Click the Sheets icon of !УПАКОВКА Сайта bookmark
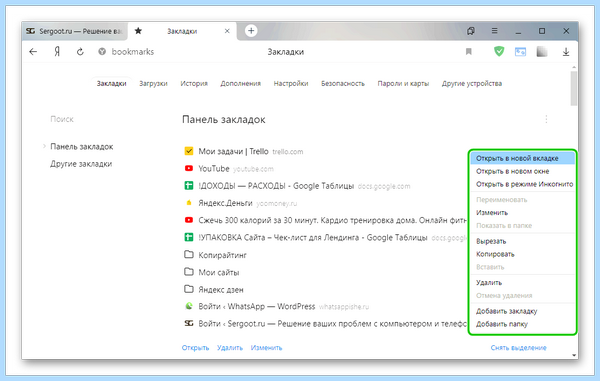Viewport: 600px width, 381px height. (x=189, y=238)
